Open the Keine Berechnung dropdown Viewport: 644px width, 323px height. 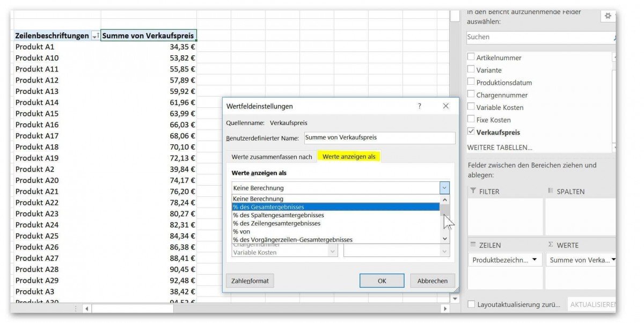click(444, 187)
